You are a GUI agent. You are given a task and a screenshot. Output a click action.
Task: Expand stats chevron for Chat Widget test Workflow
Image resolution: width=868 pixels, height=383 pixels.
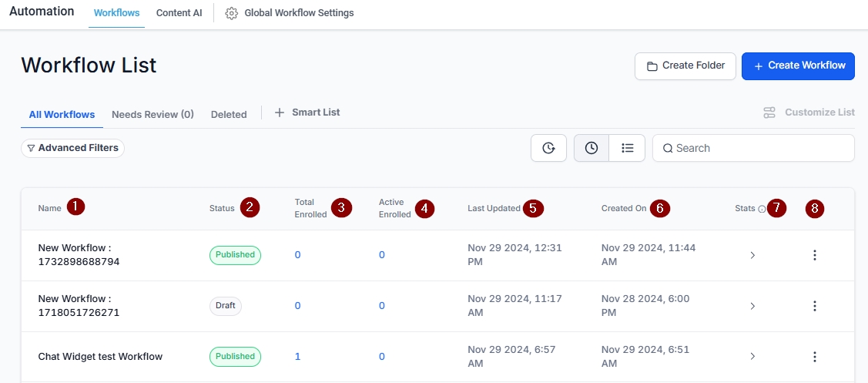point(752,357)
